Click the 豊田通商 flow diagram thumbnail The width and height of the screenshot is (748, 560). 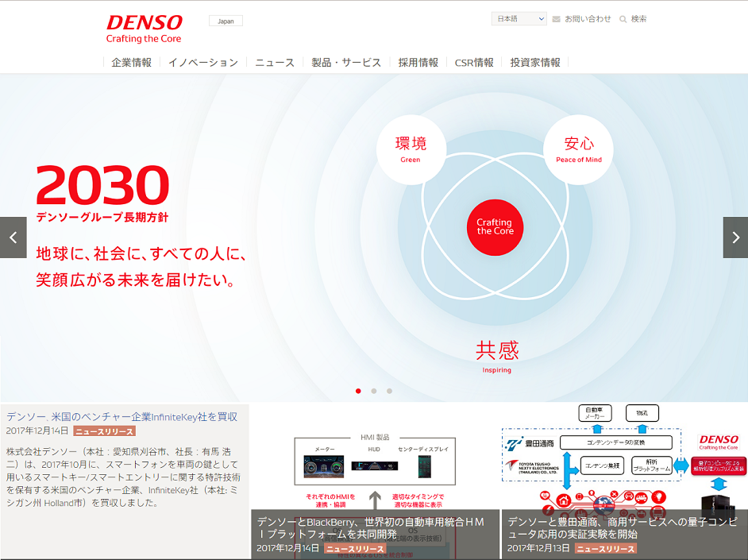625,458
